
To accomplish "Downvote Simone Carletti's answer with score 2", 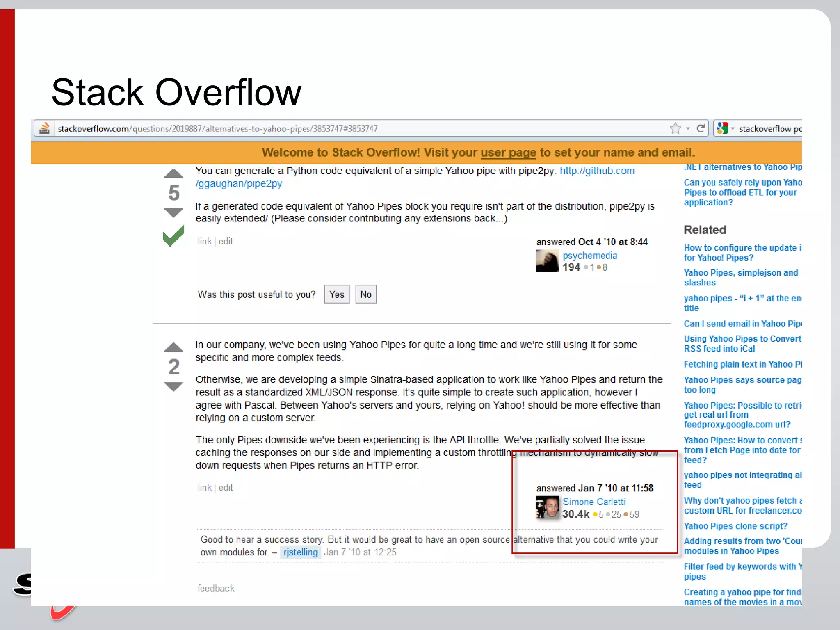I will pos(173,386).
